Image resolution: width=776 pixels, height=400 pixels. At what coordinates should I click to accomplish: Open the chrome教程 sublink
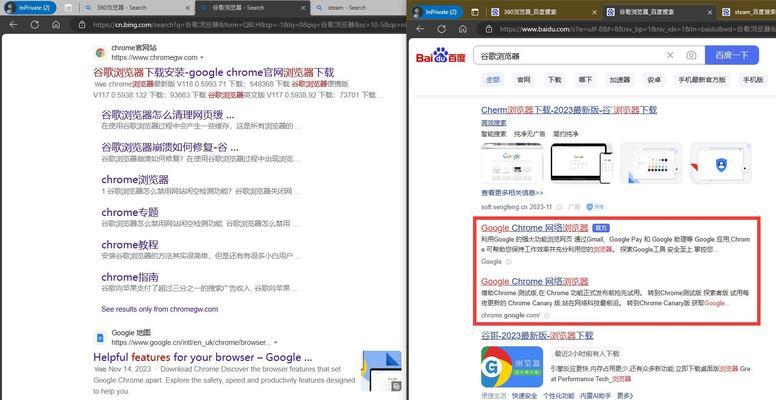pos(130,245)
